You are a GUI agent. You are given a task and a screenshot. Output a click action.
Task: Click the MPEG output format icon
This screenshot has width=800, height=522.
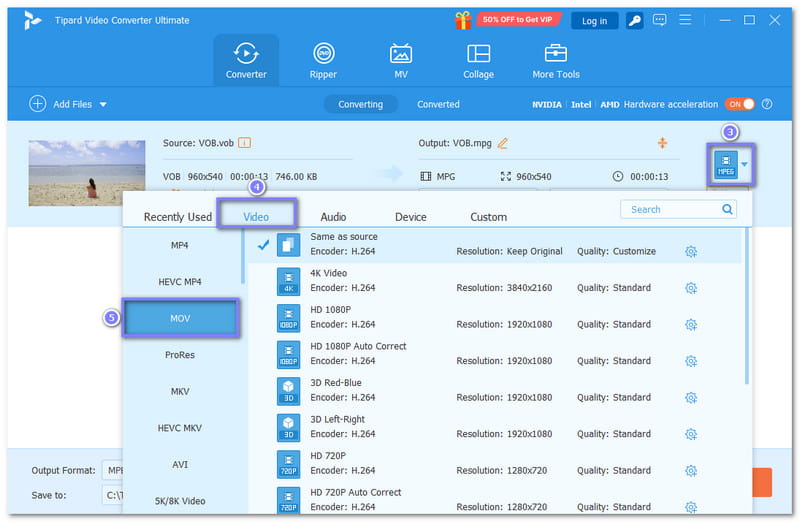[x=725, y=164]
